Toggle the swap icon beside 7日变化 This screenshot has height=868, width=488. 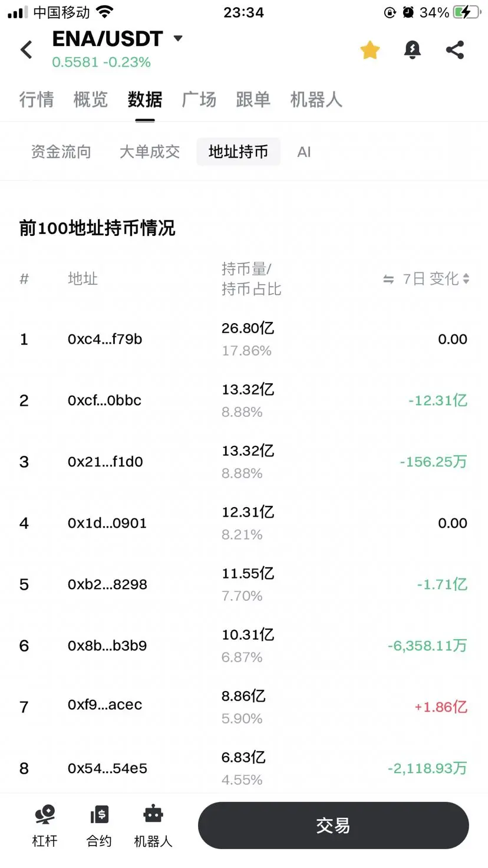click(x=388, y=279)
